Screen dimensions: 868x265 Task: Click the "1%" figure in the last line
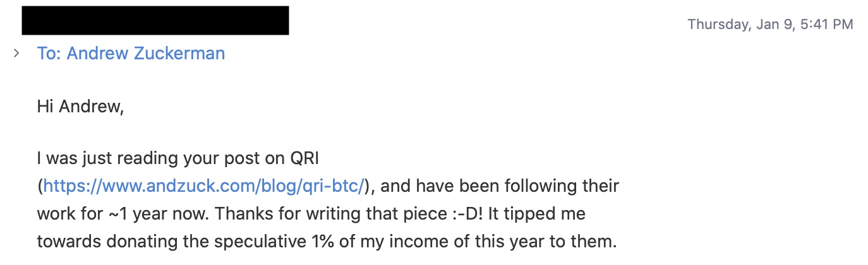[370, 242]
